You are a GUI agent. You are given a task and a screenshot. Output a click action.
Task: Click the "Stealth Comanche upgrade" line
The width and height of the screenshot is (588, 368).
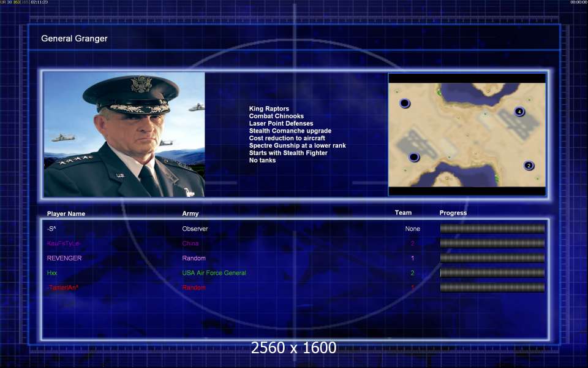290,131
